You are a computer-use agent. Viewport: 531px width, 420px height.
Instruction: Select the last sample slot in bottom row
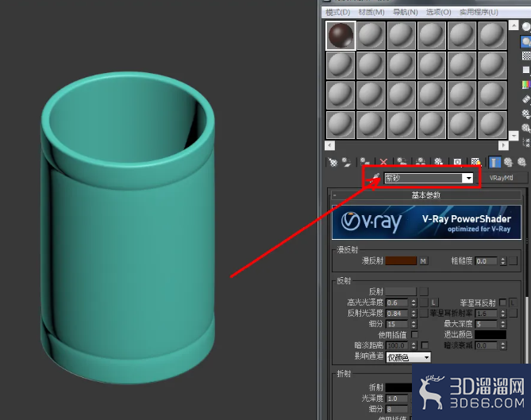[x=492, y=125]
